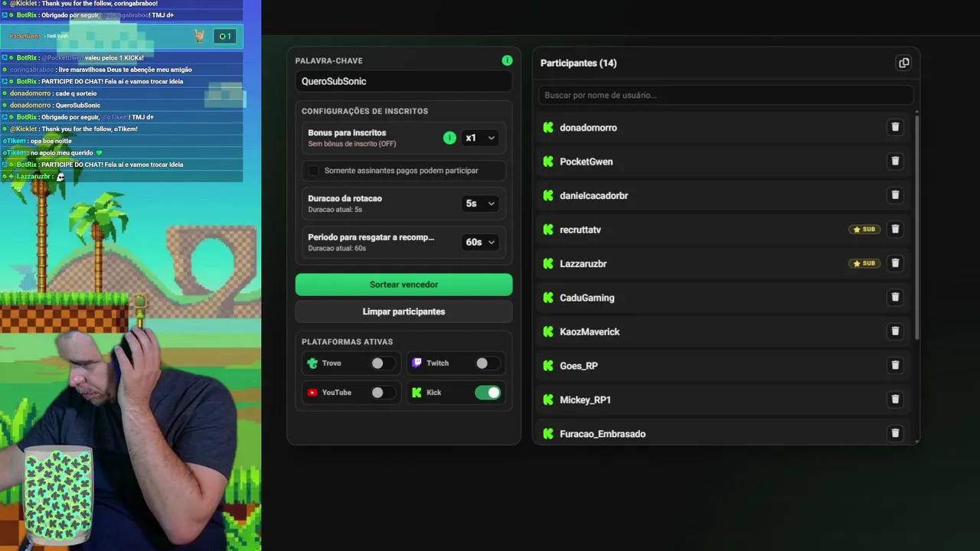Click Sortear vencedor button
Screen dimensions: 980x551
coord(403,285)
